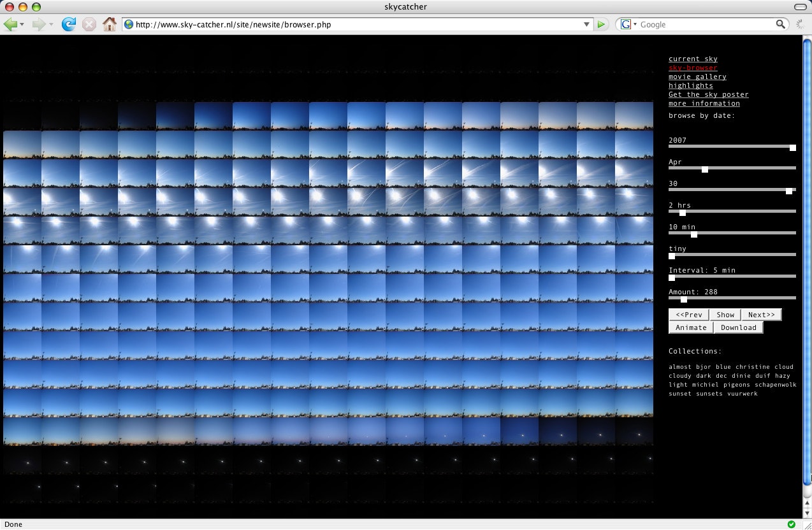The width and height of the screenshot is (812, 530).
Task: Click the green Go arrow button
Action: [601, 24]
